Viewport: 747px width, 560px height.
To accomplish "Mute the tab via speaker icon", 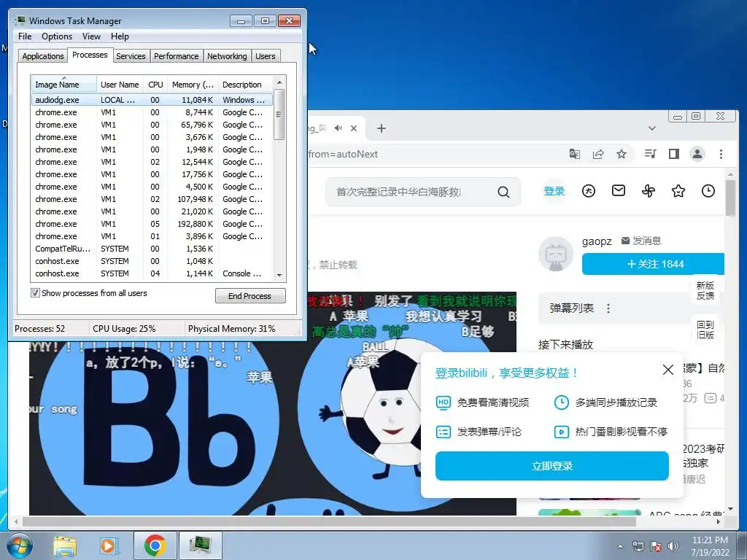I will [338, 128].
